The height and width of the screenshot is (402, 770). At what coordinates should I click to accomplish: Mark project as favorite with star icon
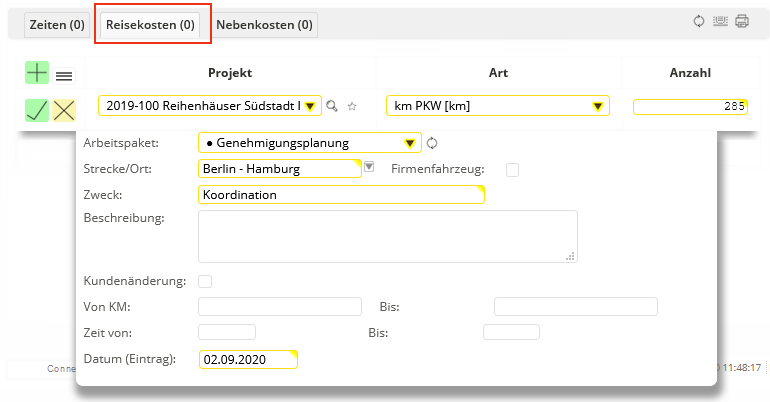[351, 106]
